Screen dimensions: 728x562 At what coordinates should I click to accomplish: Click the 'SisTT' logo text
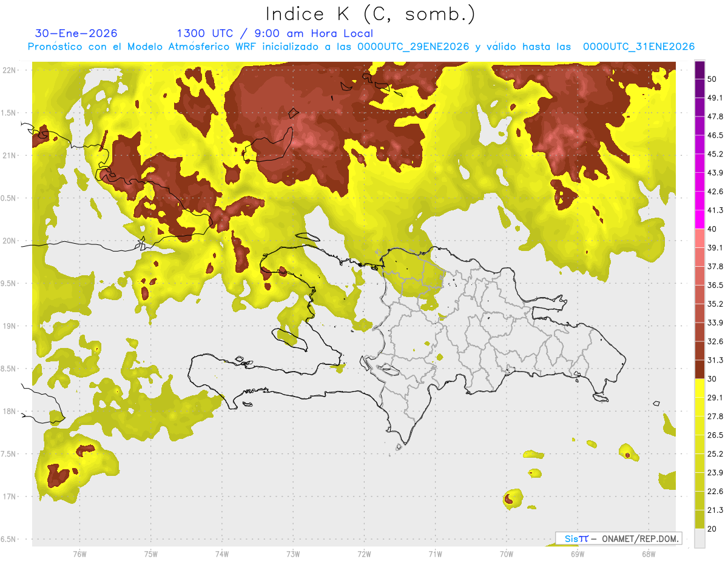coord(576,538)
